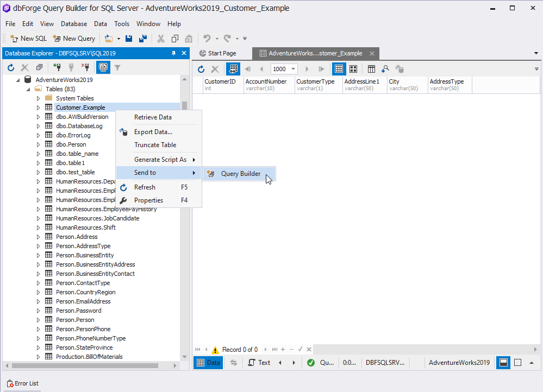The height and width of the screenshot is (392, 543).
Task: Click the Redo arrow icon
Action: [228, 39]
